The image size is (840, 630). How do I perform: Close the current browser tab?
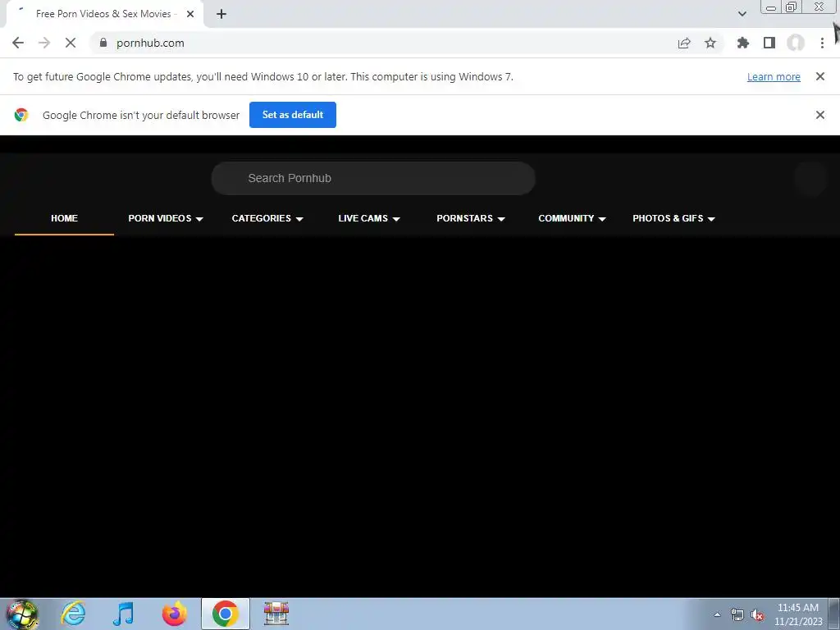190,14
